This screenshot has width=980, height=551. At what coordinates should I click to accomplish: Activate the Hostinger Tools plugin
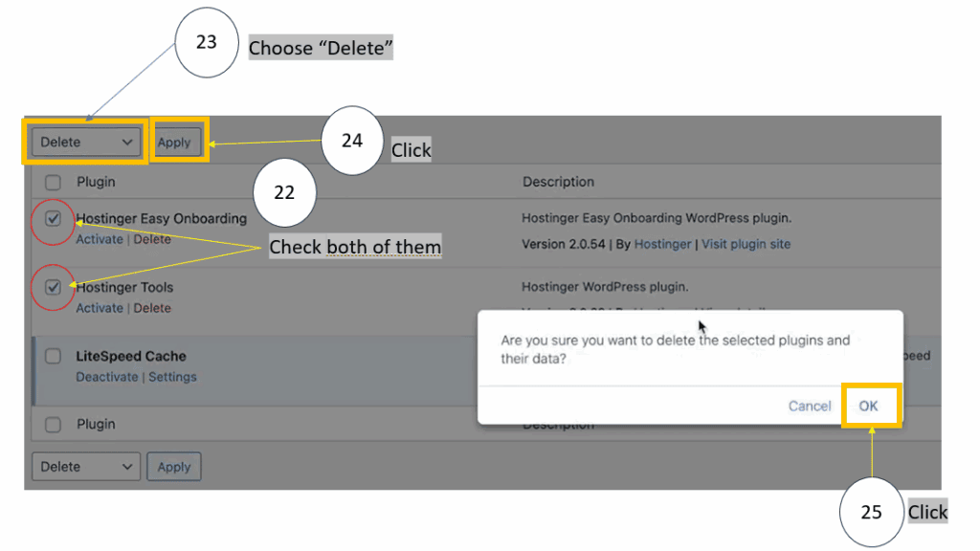[100, 308]
